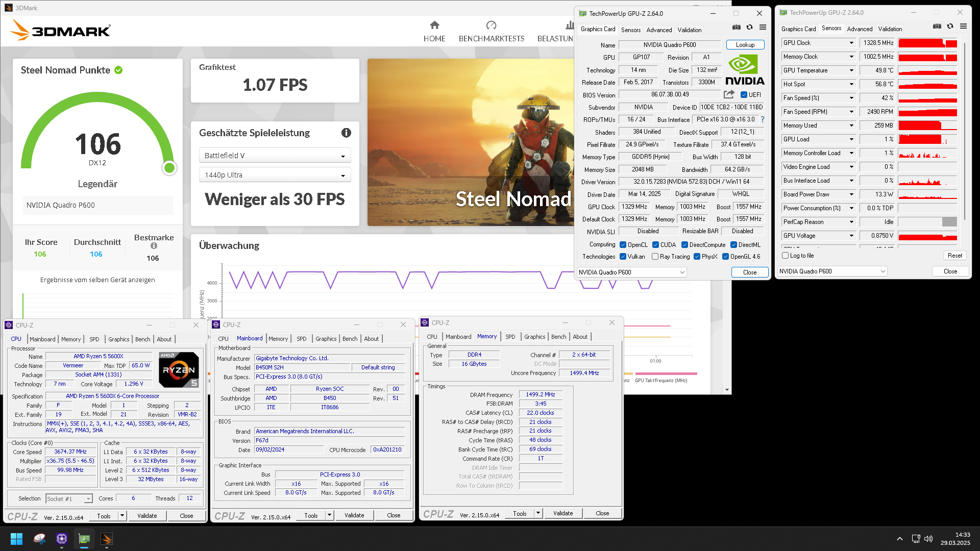Switch to the Advanced tab in the GPU-Z Graphics Card window

[x=659, y=30]
